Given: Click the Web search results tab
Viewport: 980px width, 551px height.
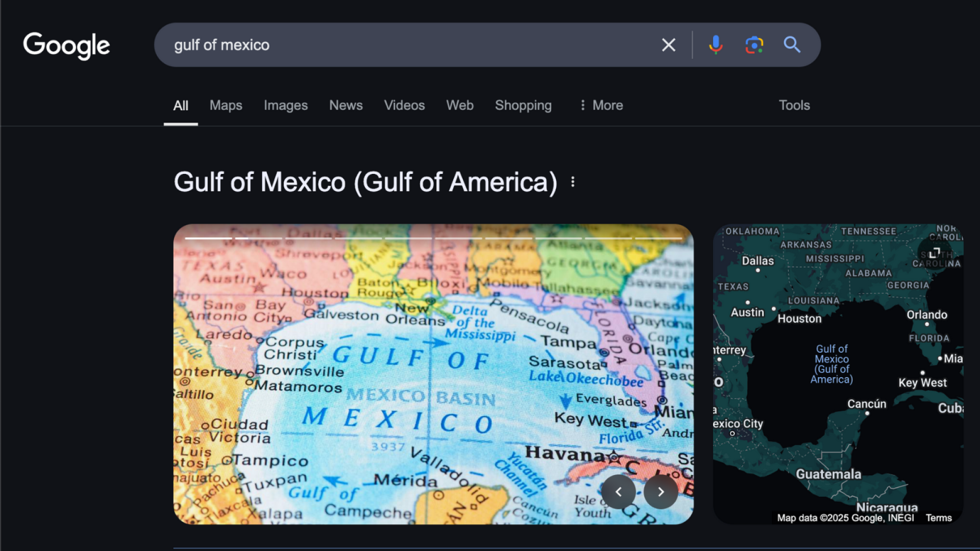Looking at the screenshot, I should [x=460, y=105].
